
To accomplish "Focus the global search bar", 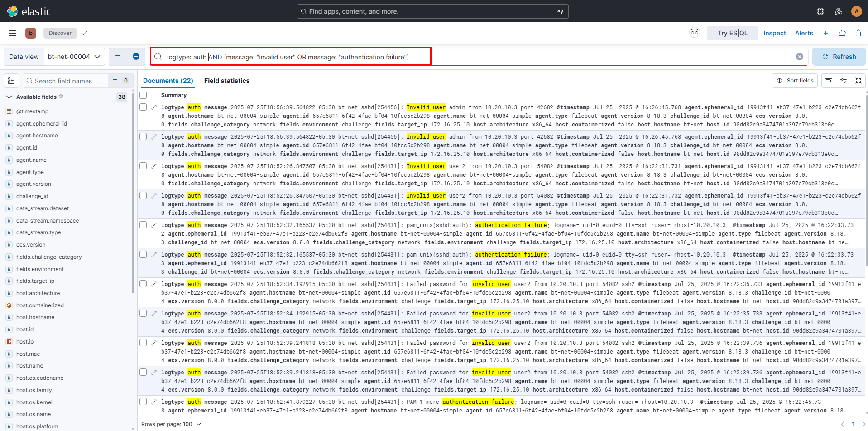I will point(432,11).
